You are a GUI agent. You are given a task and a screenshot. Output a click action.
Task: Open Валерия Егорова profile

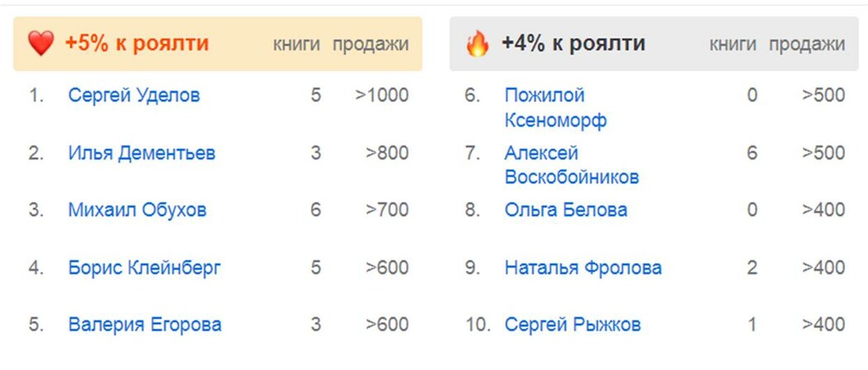click(x=145, y=324)
